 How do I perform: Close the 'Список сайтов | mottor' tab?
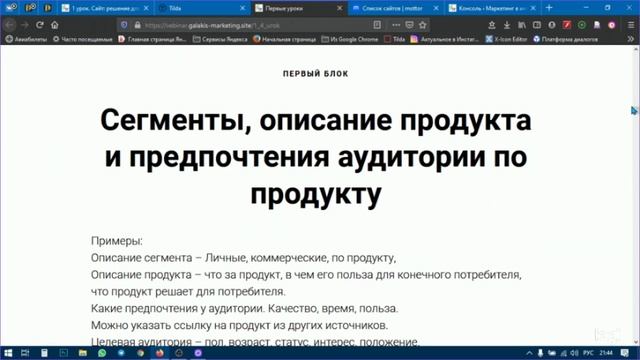[436, 8]
